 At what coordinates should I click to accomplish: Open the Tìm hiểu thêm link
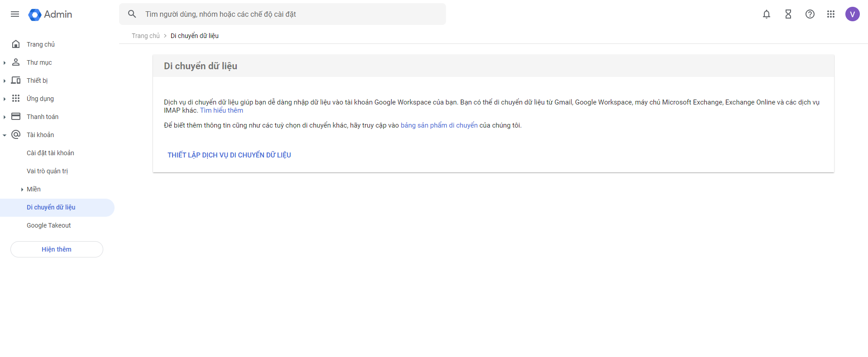click(x=221, y=110)
